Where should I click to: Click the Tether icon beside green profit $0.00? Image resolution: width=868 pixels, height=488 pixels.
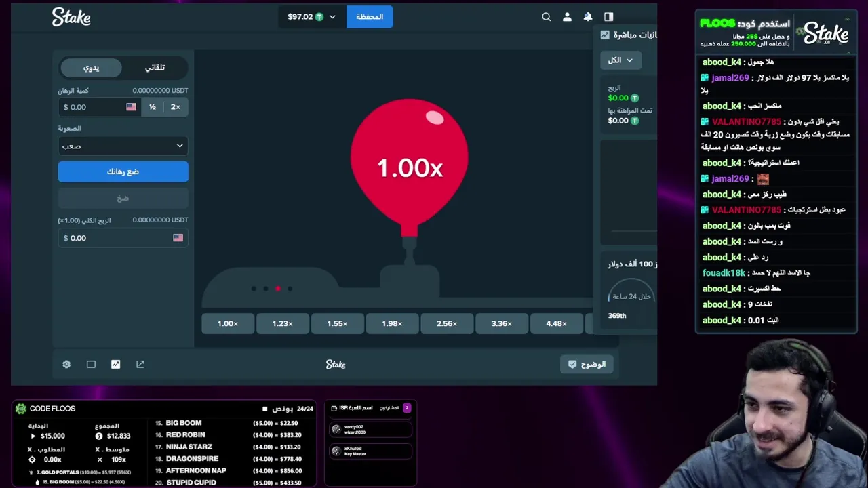tap(635, 98)
